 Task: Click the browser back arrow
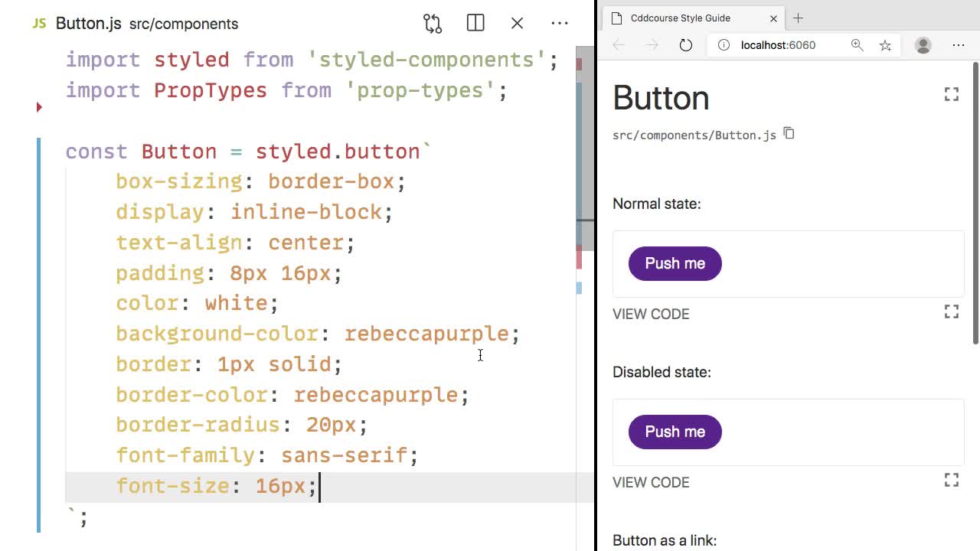[x=618, y=45]
